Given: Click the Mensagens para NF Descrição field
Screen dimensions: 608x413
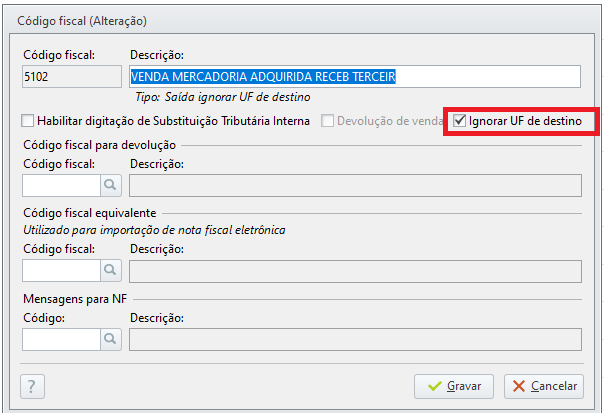Looking at the screenshot, I should point(355,339).
